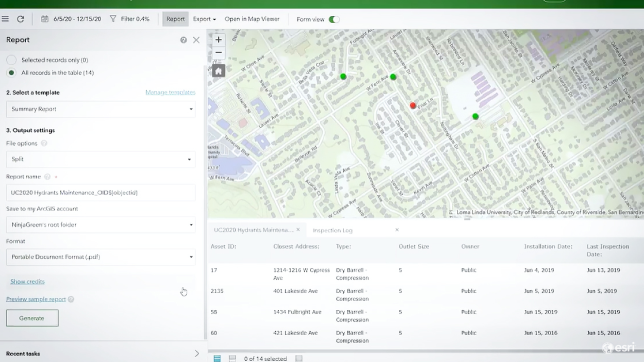The height and width of the screenshot is (362, 644).
Task: Click the Last Inspection Date column header
Action: [608, 250]
